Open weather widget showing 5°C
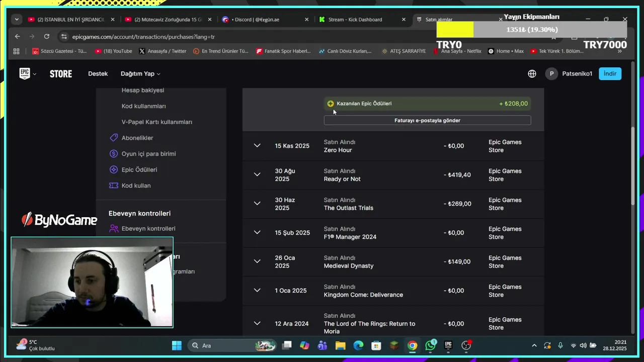Viewport: 644px width, 362px height. click(36, 345)
